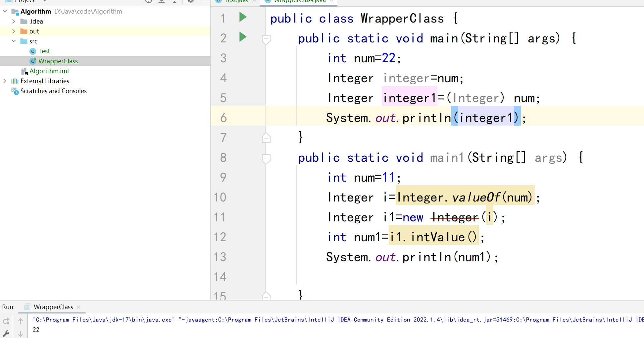Expand the out folder
Screen dimensions: 644x338
[14, 31]
